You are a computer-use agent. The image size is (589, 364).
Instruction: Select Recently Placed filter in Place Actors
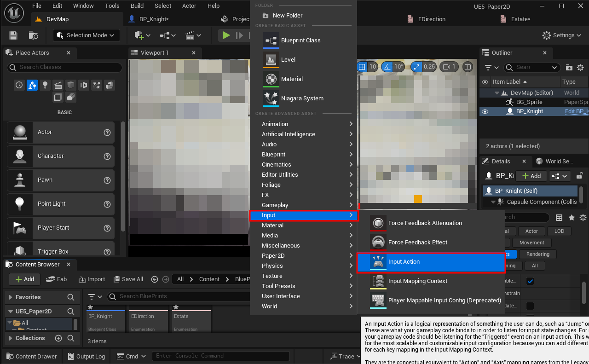(x=19, y=85)
